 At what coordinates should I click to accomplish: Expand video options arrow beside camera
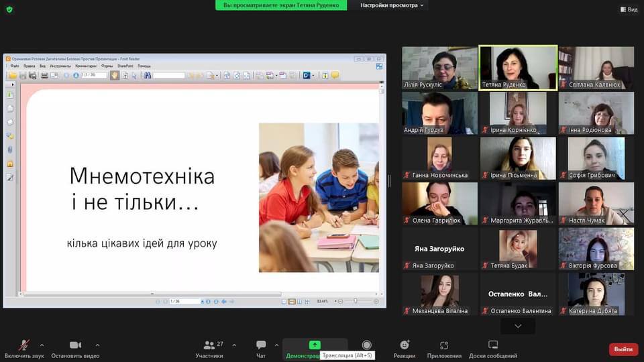97,345
